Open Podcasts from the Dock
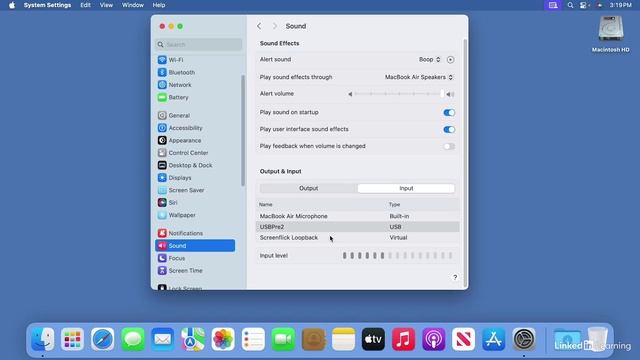 (433, 339)
